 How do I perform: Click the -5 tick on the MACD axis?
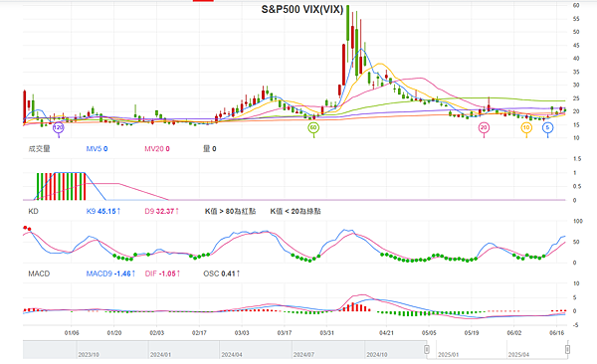coord(576,325)
